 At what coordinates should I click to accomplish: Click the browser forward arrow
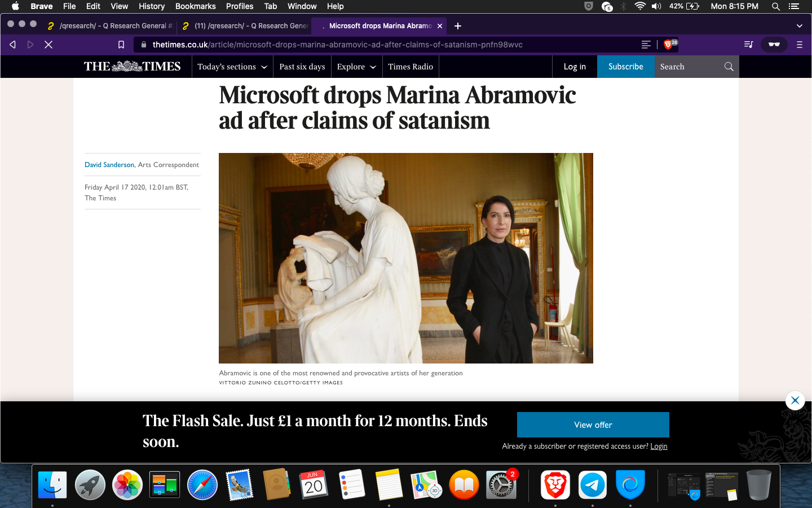pyautogui.click(x=30, y=45)
